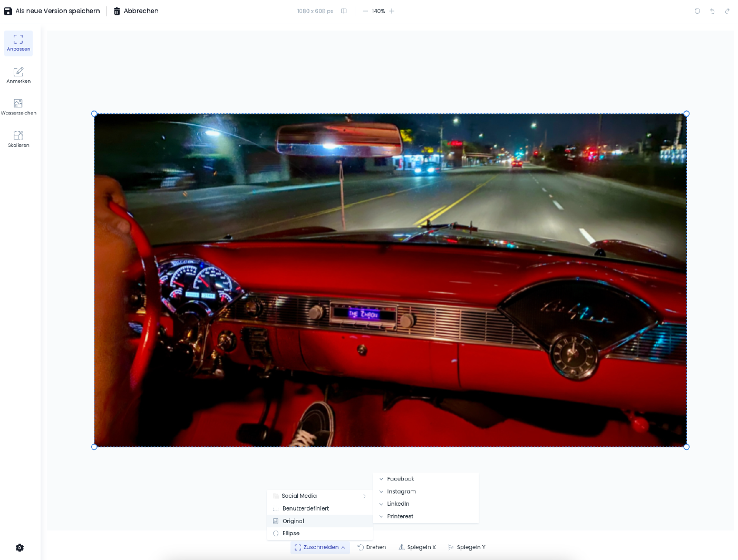Click Als neue Version speichern
738x560 pixels.
click(x=52, y=11)
